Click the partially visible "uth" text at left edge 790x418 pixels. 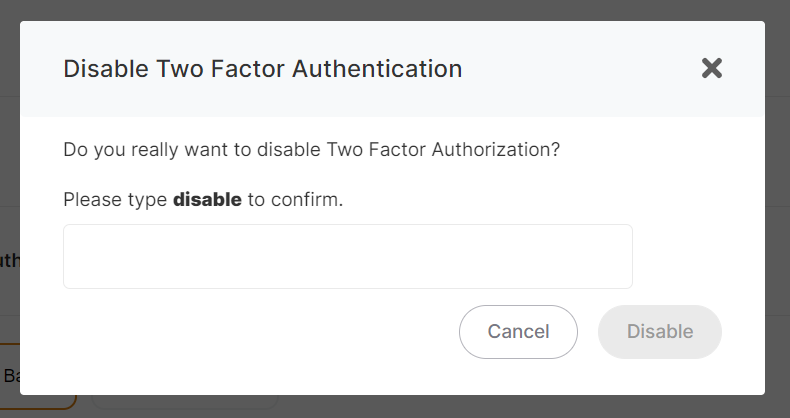tap(9, 261)
